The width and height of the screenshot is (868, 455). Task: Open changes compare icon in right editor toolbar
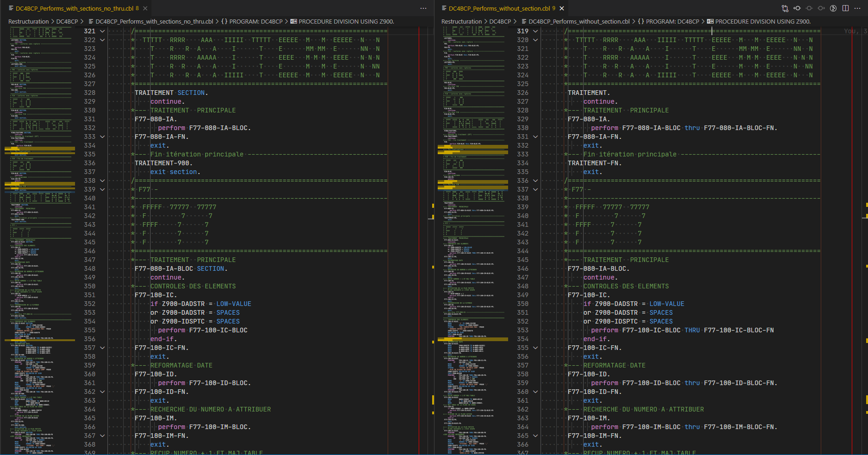(x=785, y=8)
